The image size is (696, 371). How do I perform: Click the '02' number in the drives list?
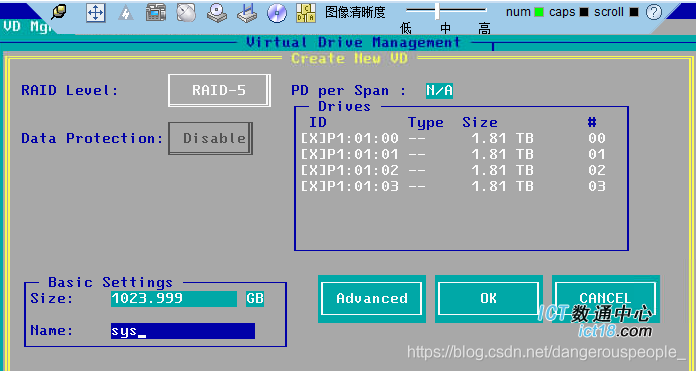pyautogui.click(x=597, y=170)
